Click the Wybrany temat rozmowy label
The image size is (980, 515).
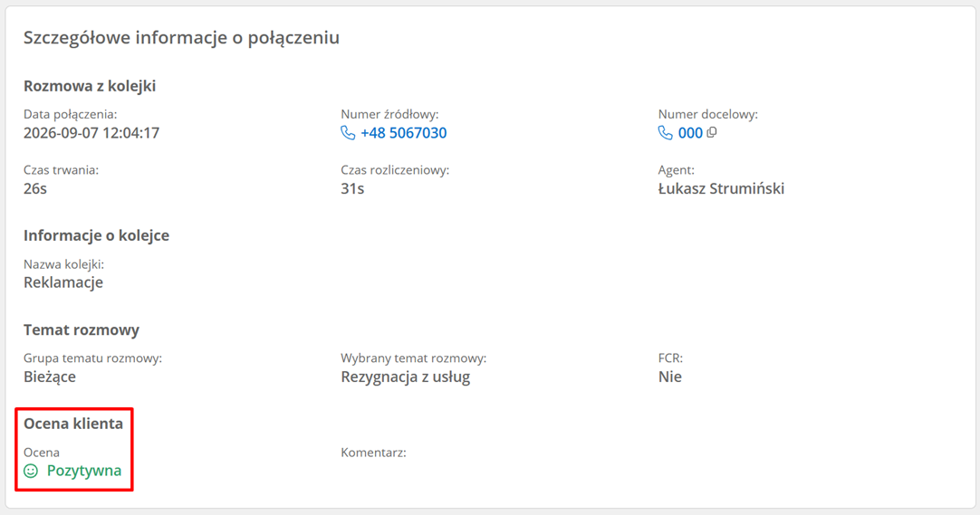pyautogui.click(x=413, y=358)
